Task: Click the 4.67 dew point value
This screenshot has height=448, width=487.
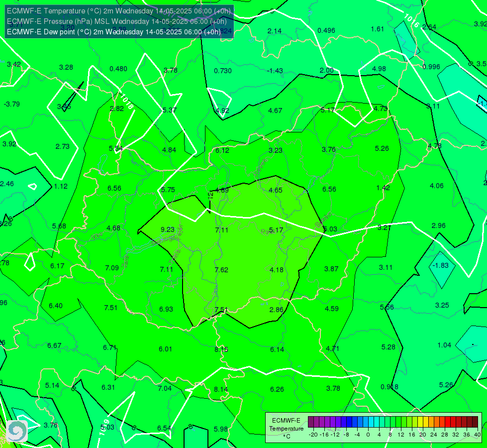Action: pyautogui.click(x=275, y=111)
